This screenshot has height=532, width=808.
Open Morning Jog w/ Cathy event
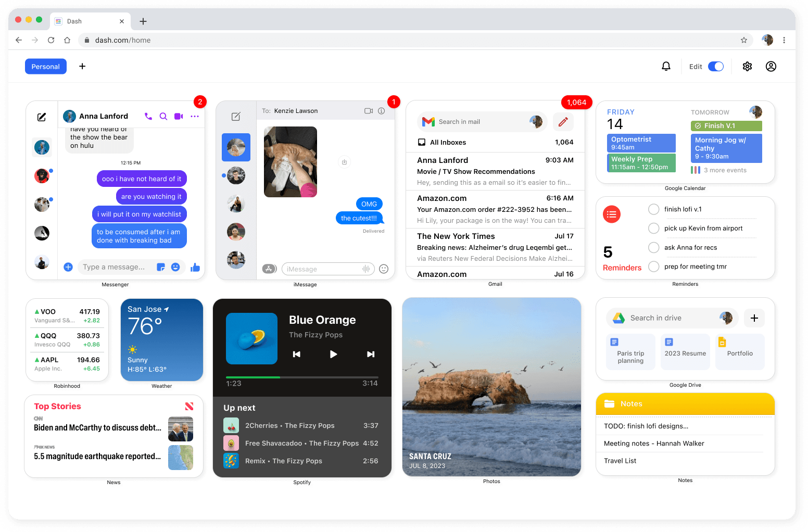[726, 148]
